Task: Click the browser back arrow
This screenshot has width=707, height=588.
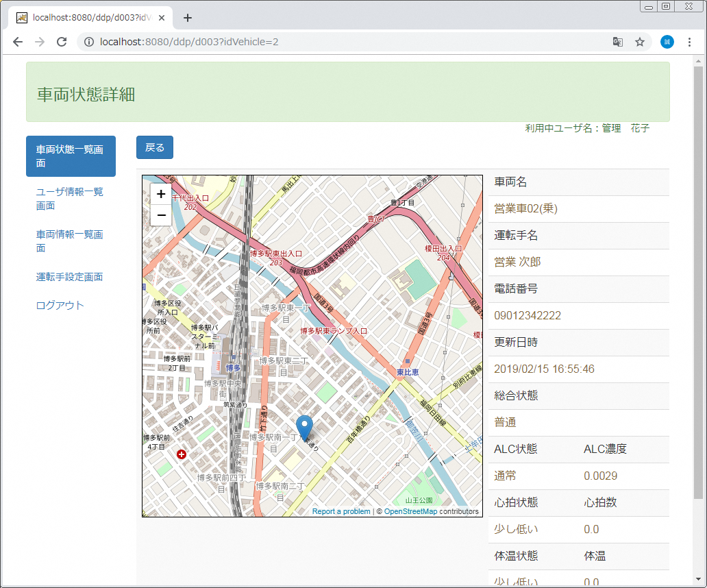Action: click(x=18, y=42)
